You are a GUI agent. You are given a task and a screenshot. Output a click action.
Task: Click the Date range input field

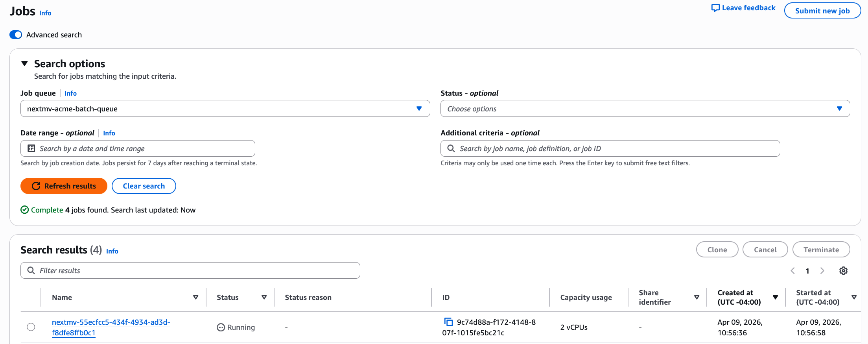click(x=138, y=148)
